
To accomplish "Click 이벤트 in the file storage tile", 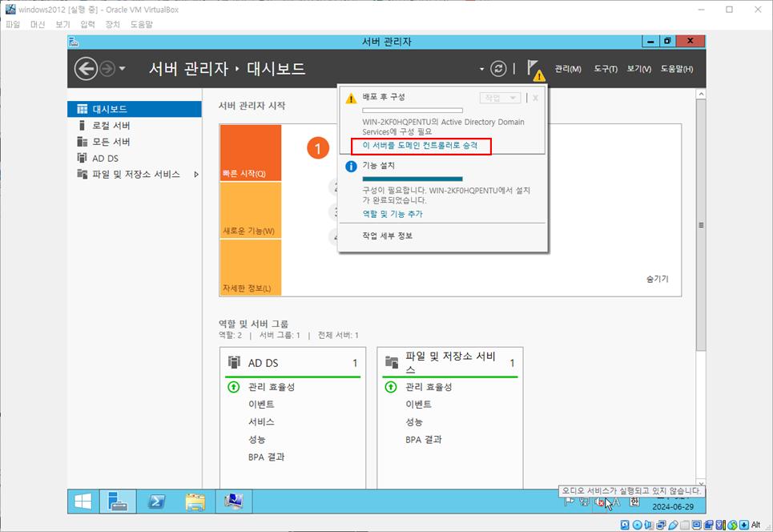I will pyautogui.click(x=419, y=405).
